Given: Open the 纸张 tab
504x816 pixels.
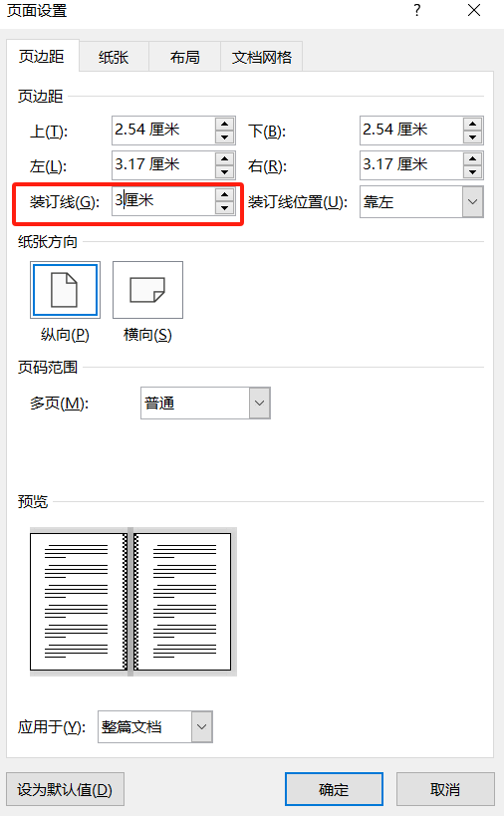Looking at the screenshot, I should coord(114,57).
